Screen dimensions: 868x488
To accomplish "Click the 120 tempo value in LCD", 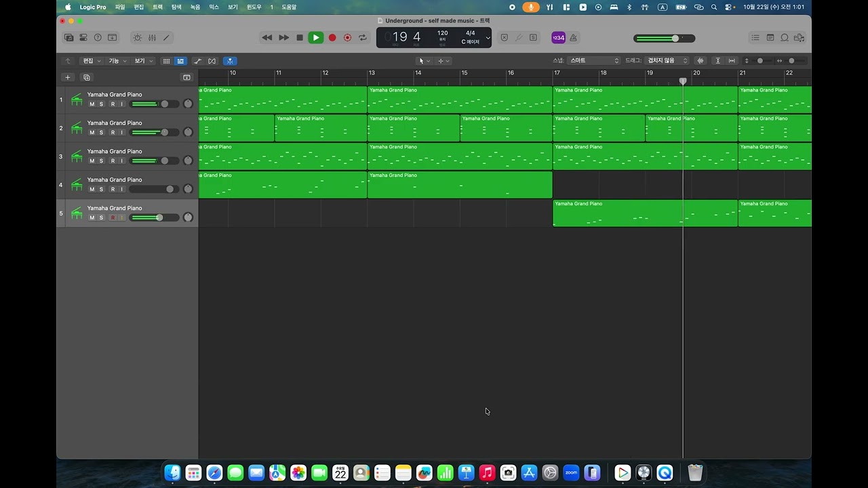I will point(442,33).
